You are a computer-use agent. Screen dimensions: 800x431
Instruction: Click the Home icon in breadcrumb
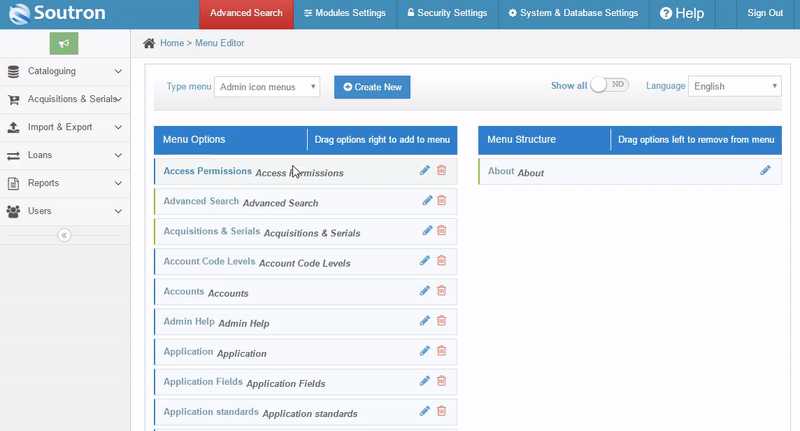[x=149, y=43]
